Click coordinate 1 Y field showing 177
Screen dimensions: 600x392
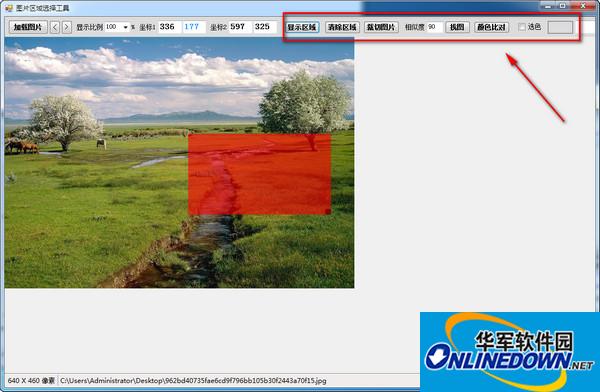(194, 27)
